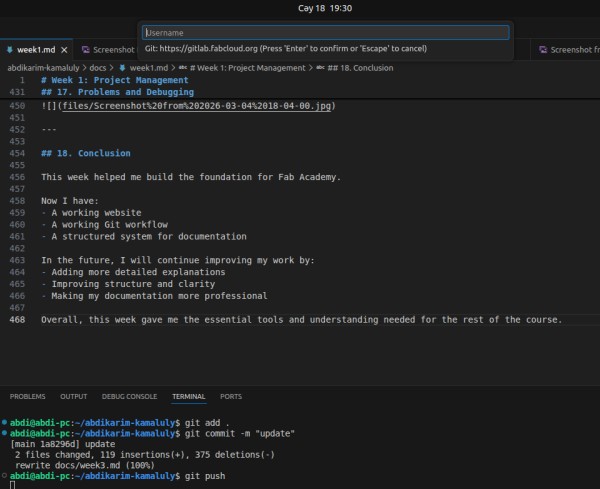Switch to the Screenshot tab at far right
Viewport: 600px width, 489px height.
[570, 49]
